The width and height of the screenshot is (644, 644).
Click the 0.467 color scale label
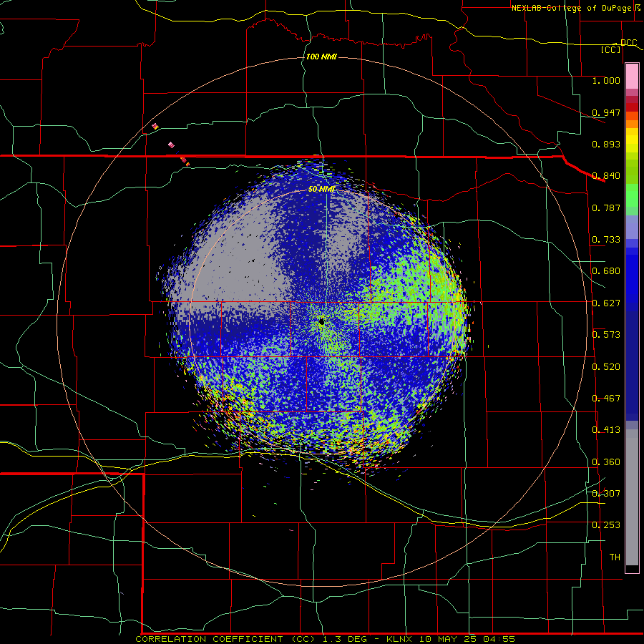606,399
